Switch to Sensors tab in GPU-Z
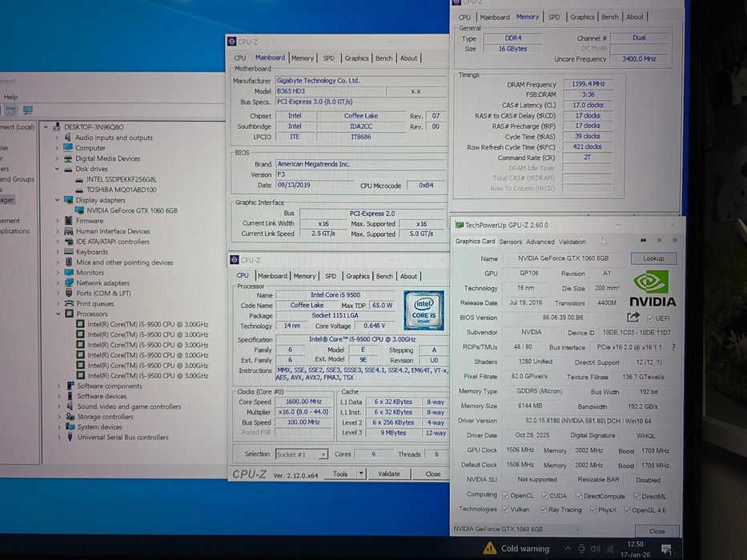 (x=510, y=242)
